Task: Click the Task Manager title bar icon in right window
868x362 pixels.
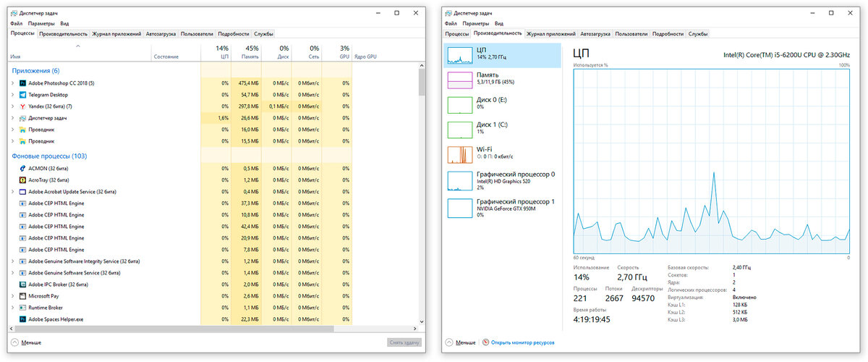Action: point(448,12)
